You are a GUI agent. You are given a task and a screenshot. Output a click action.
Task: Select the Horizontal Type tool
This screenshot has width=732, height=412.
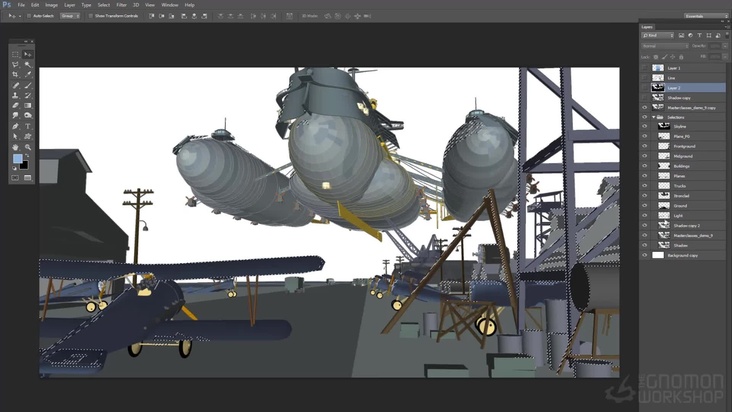(x=28, y=126)
